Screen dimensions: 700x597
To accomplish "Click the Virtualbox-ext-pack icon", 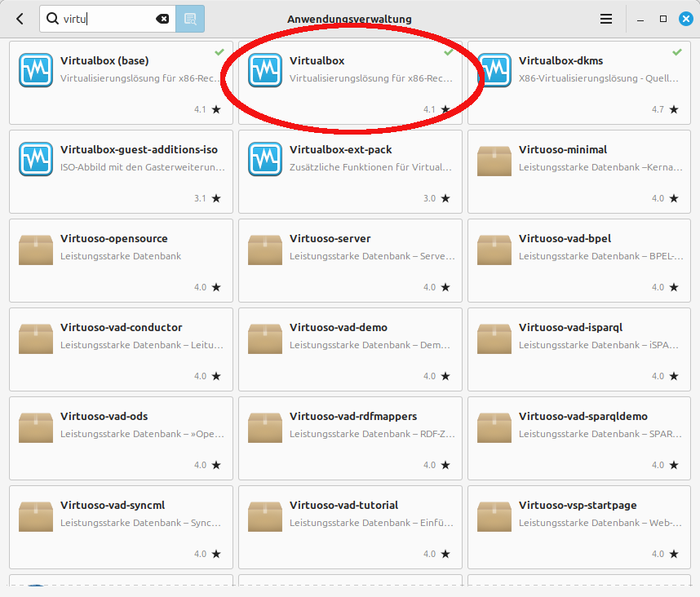I will coord(265,159).
